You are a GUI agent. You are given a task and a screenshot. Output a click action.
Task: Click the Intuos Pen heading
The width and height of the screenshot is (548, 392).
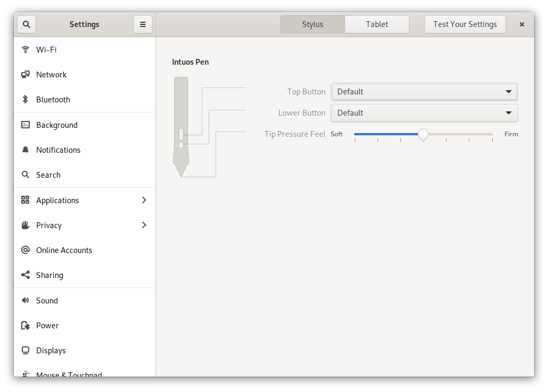(191, 62)
